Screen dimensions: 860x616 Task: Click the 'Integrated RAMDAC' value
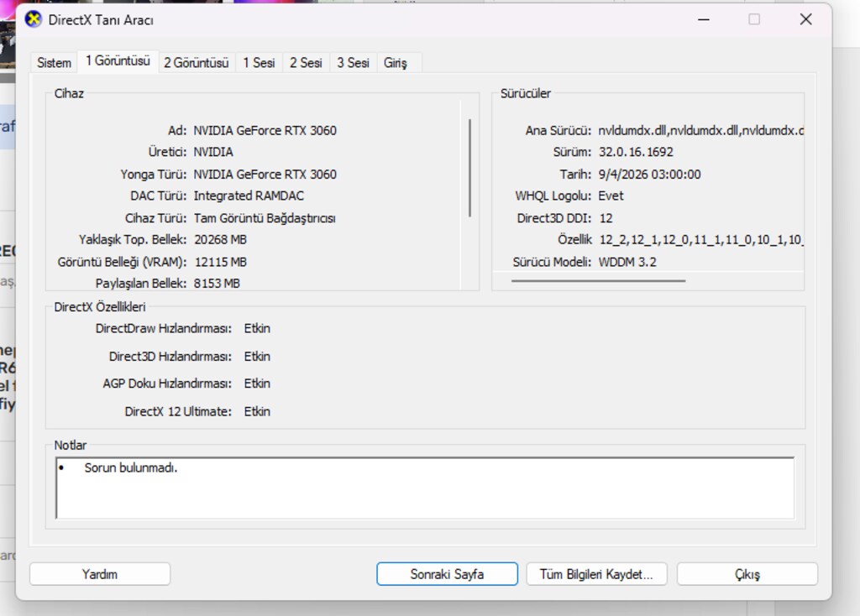tap(249, 196)
